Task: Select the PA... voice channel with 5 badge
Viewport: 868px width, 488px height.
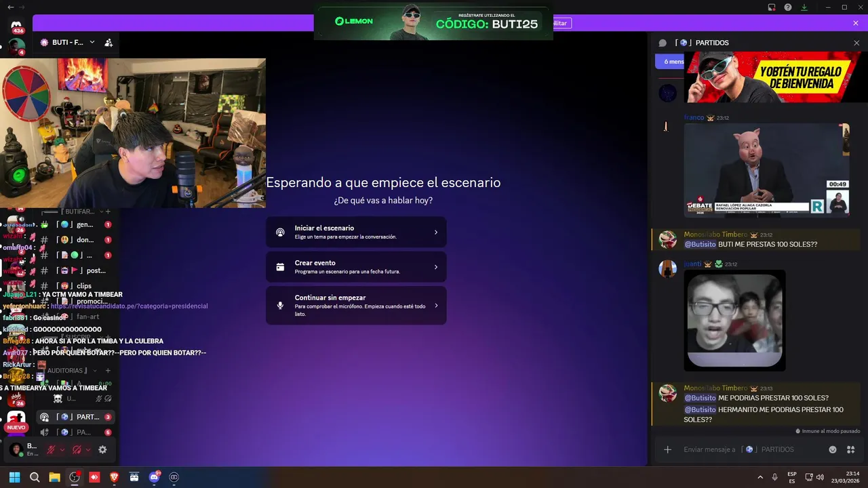Action: (x=75, y=432)
